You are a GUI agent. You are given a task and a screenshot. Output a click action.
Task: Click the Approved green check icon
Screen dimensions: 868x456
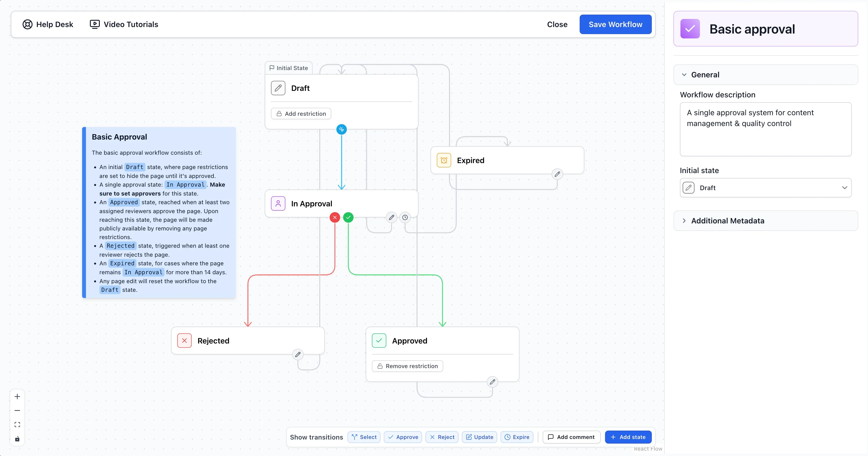click(x=379, y=341)
